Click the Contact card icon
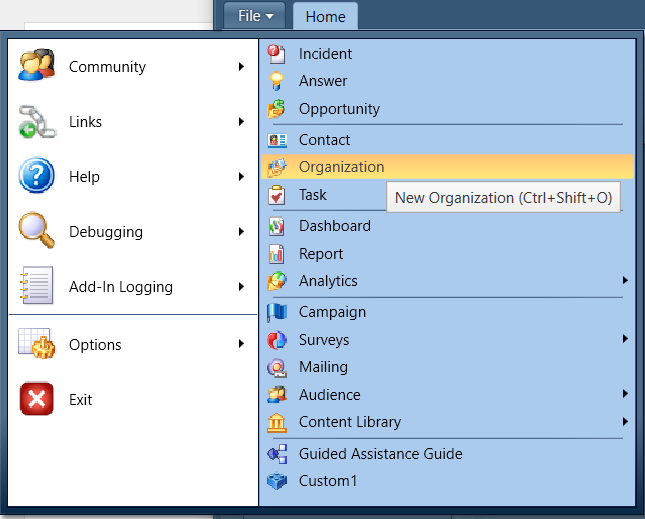Screen dimensions: 645x519 click(x=277, y=140)
